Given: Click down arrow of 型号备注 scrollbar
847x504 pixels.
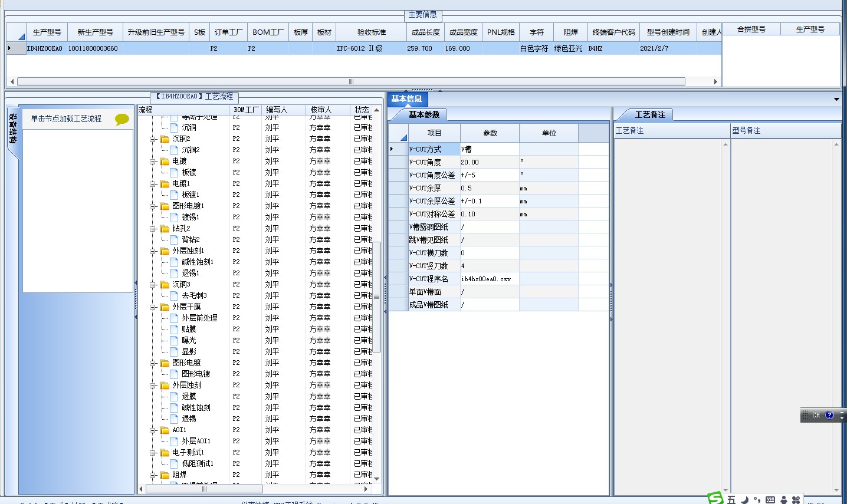Looking at the screenshot, I should click(836, 490).
